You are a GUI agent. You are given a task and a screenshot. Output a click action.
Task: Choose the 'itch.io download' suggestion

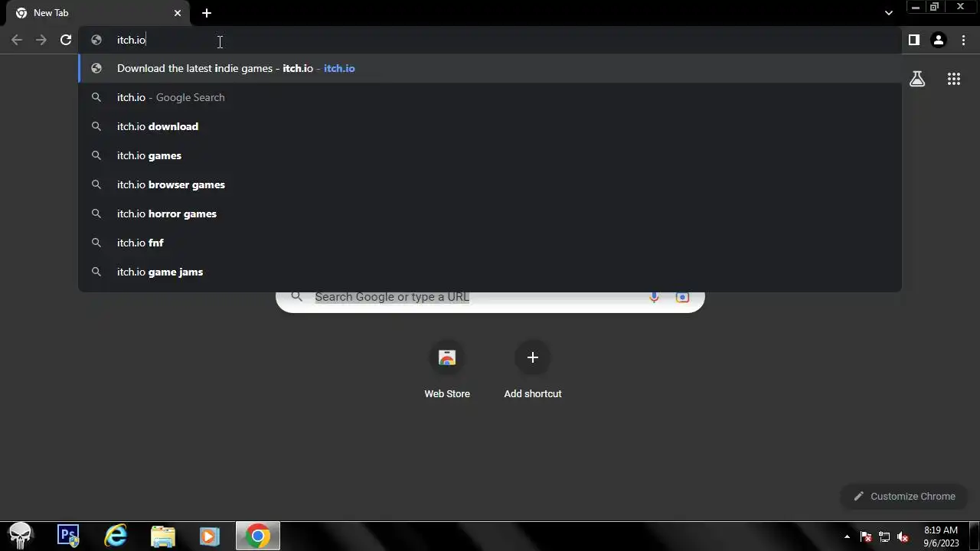point(490,126)
